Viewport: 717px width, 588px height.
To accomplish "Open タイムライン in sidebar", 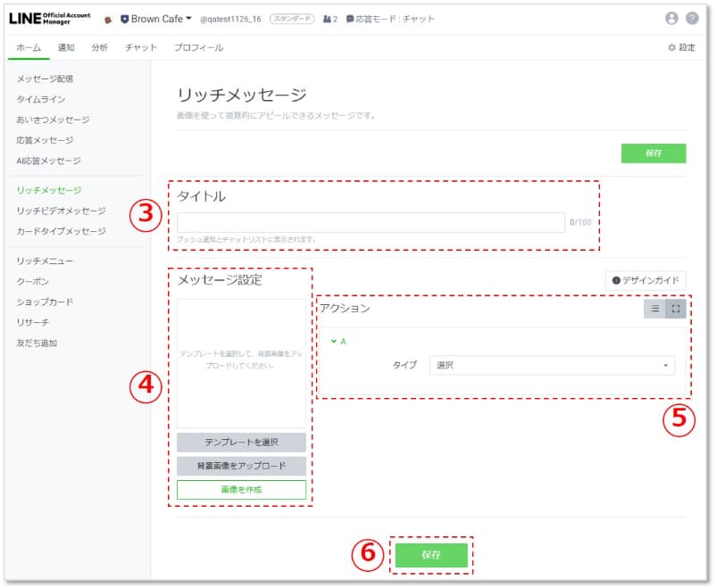I will pyautogui.click(x=41, y=100).
